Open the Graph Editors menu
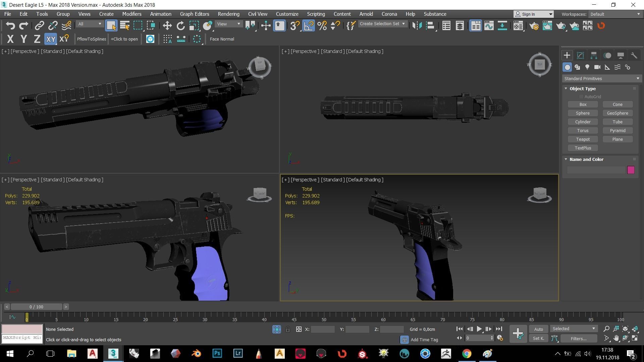This screenshot has height=362, width=644. pos(195,14)
